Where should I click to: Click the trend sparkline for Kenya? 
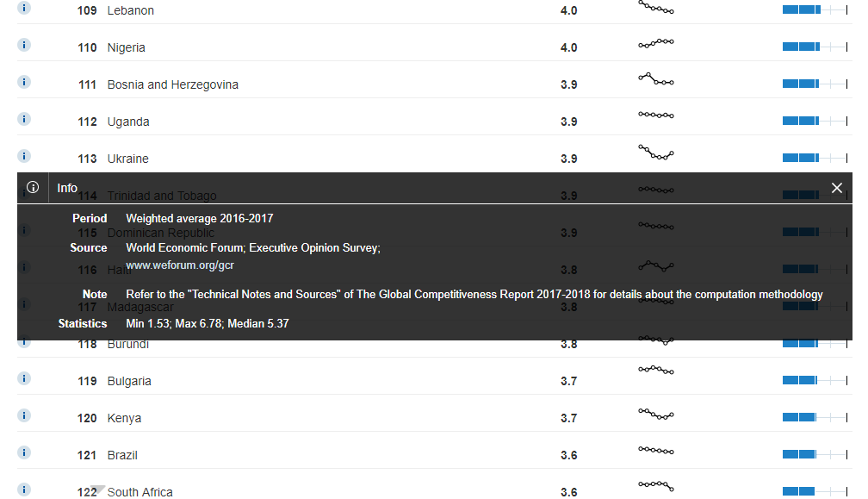pyautogui.click(x=655, y=415)
